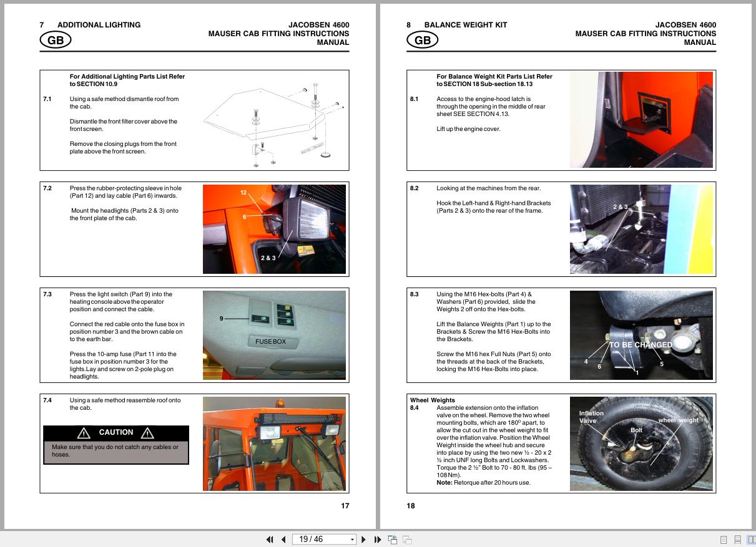Go to next page
This screenshot has width=756, height=547.
coord(364,540)
